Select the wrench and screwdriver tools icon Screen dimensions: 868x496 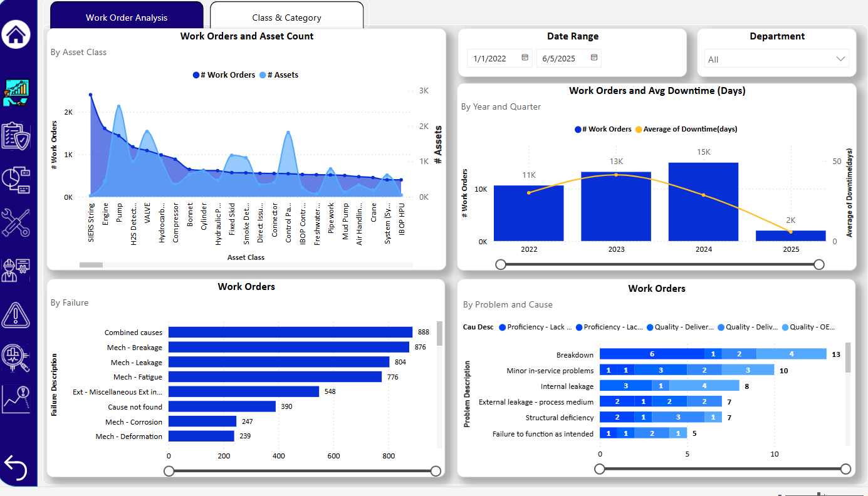(17, 224)
